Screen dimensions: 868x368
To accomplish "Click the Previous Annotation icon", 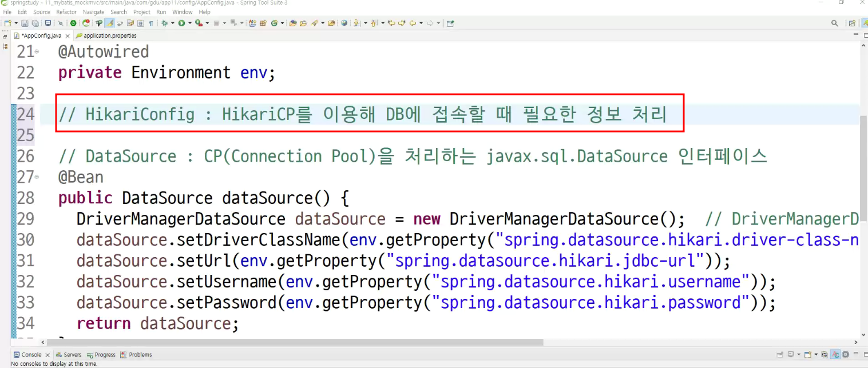I will coord(374,23).
